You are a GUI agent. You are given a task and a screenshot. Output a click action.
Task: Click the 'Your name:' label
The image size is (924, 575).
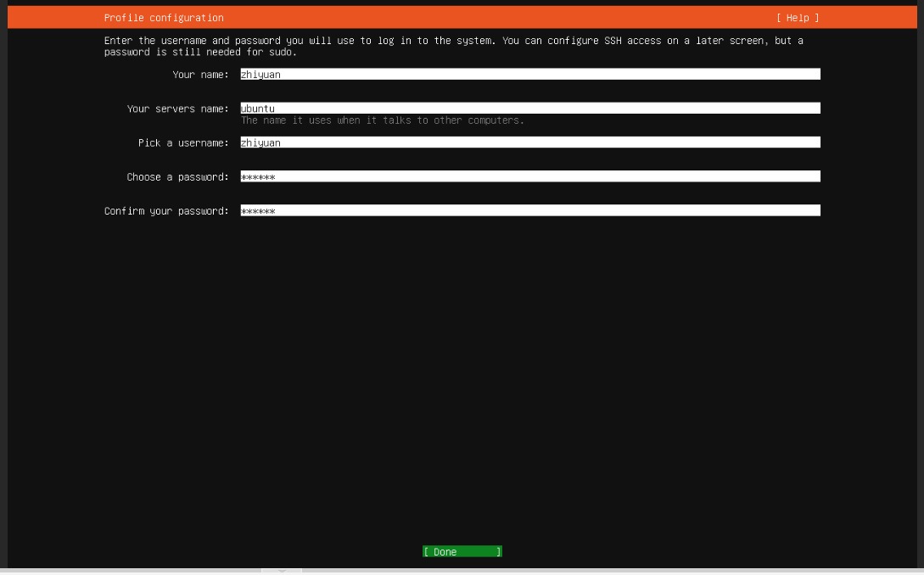coord(200,75)
